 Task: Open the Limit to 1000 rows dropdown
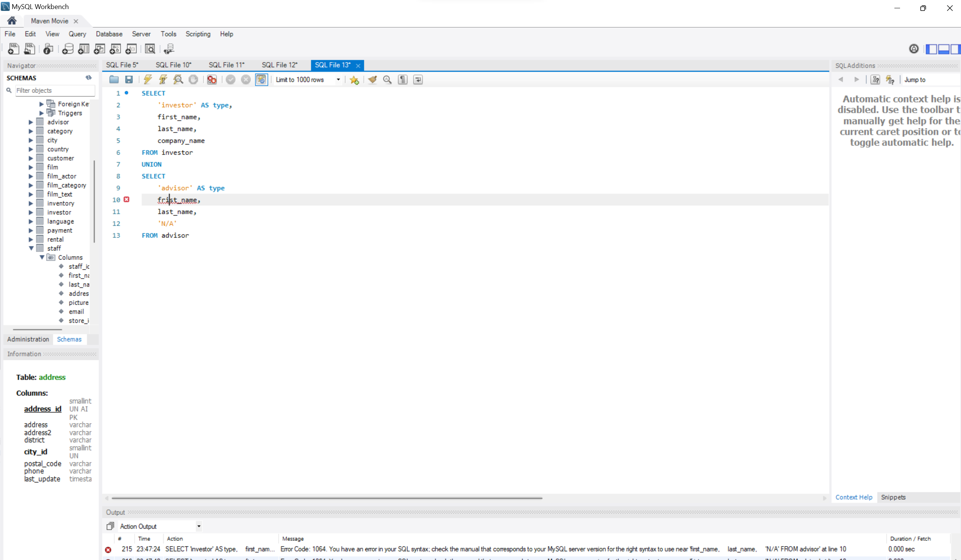(x=337, y=80)
